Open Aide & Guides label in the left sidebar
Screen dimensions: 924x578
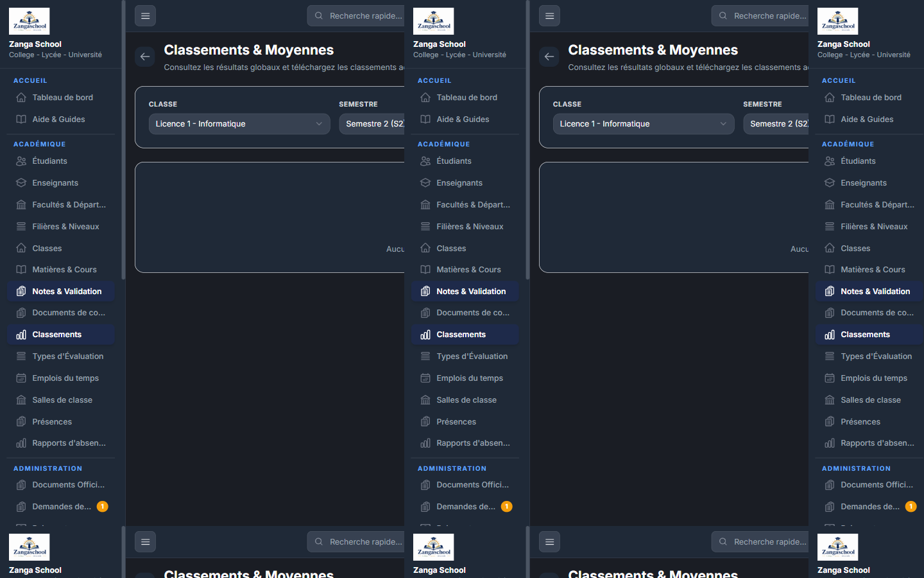tap(58, 119)
